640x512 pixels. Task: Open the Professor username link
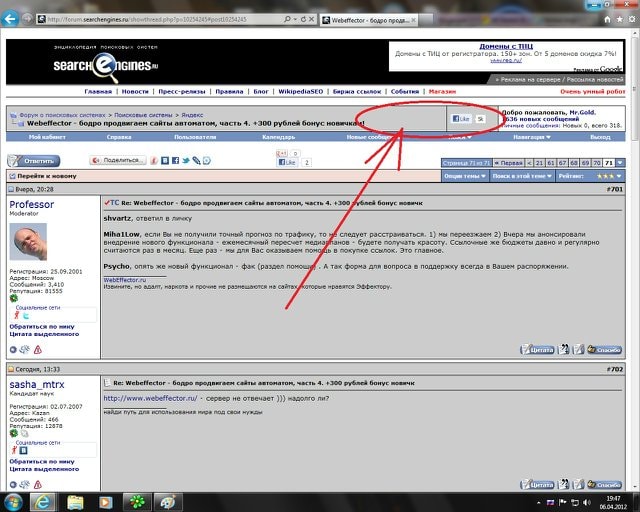[31, 205]
